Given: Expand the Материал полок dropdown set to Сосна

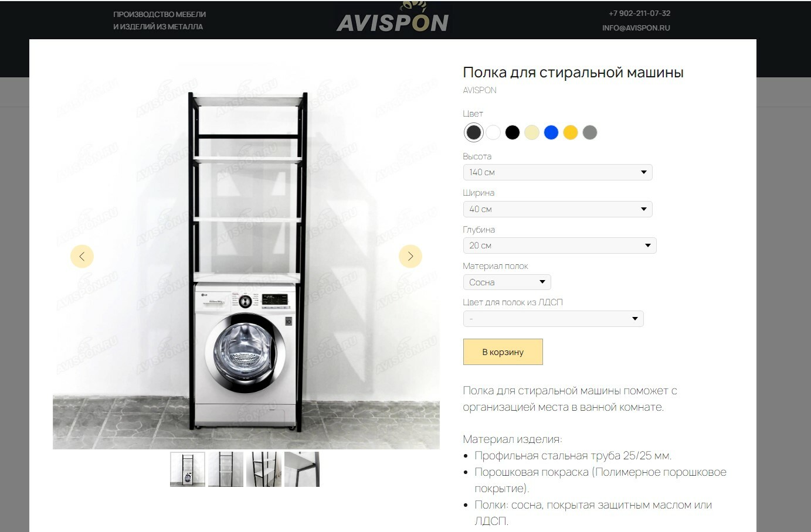Looking at the screenshot, I should [507, 282].
